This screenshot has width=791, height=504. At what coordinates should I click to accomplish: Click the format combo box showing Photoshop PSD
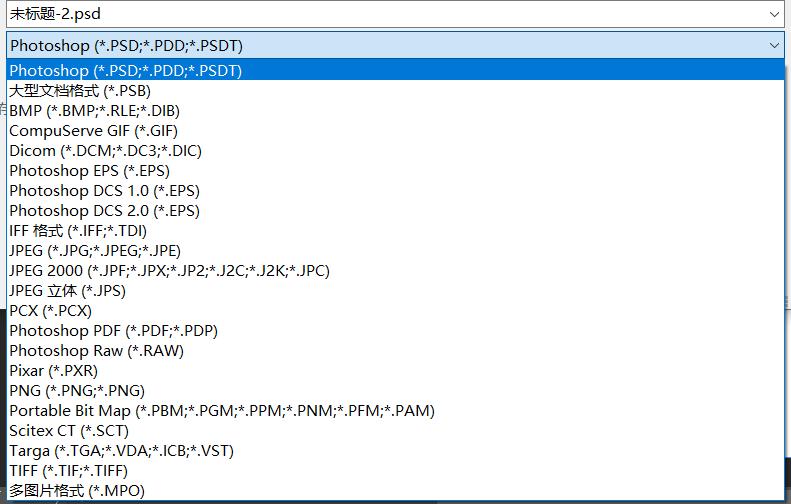395,45
